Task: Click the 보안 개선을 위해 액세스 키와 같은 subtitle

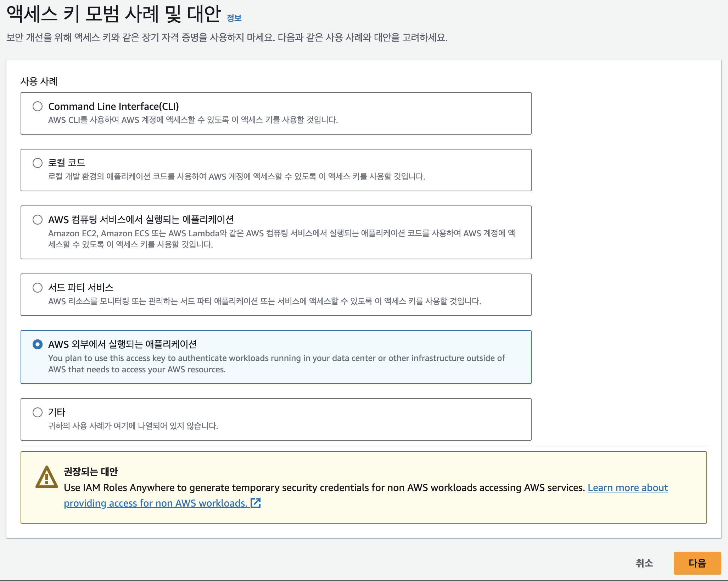Action: pyautogui.click(x=227, y=37)
